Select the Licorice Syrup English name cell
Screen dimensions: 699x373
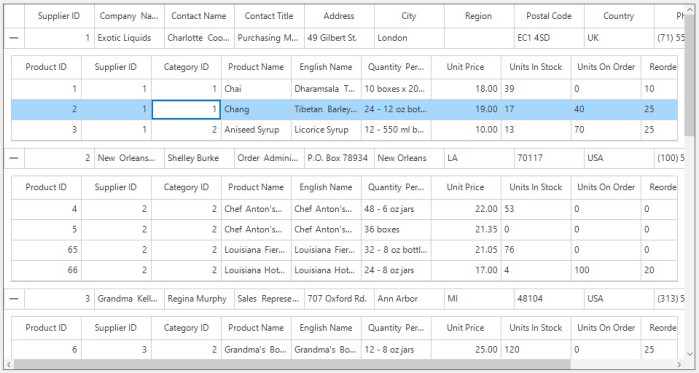pos(326,130)
